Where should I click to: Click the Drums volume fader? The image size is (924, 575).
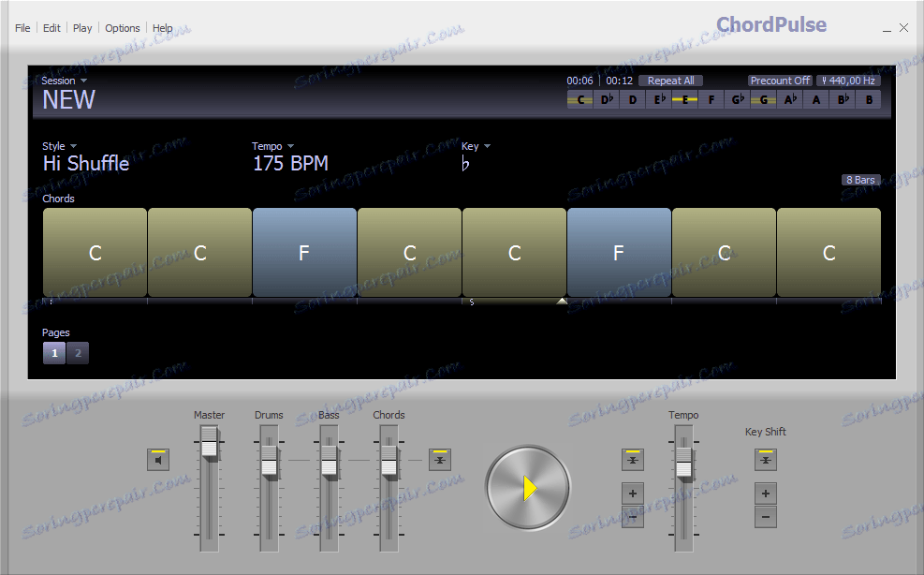pos(268,459)
